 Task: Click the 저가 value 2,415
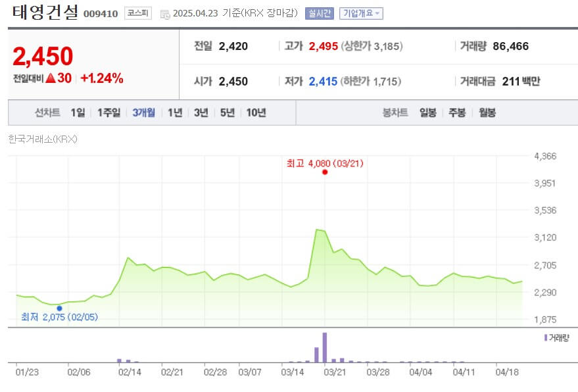tap(323, 82)
